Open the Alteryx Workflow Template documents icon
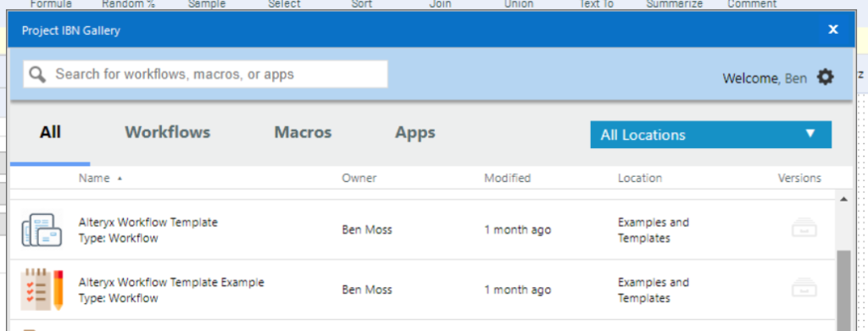 pos(42,230)
